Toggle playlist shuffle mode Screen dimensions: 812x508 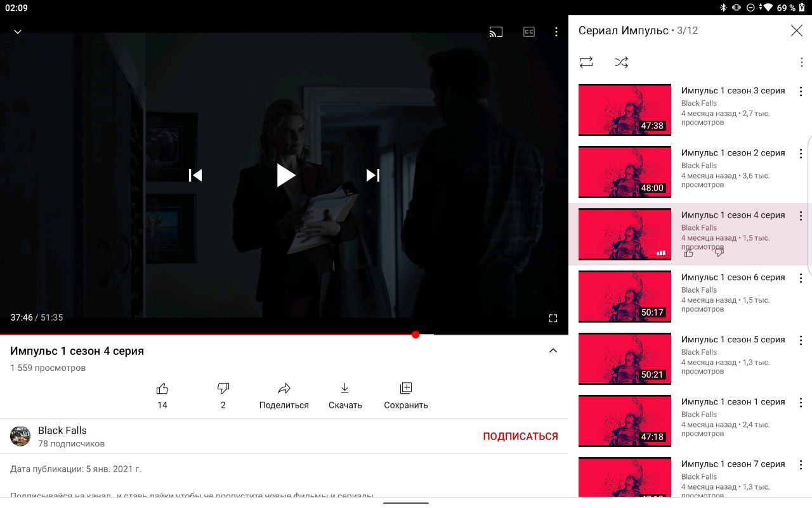coord(622,62)
